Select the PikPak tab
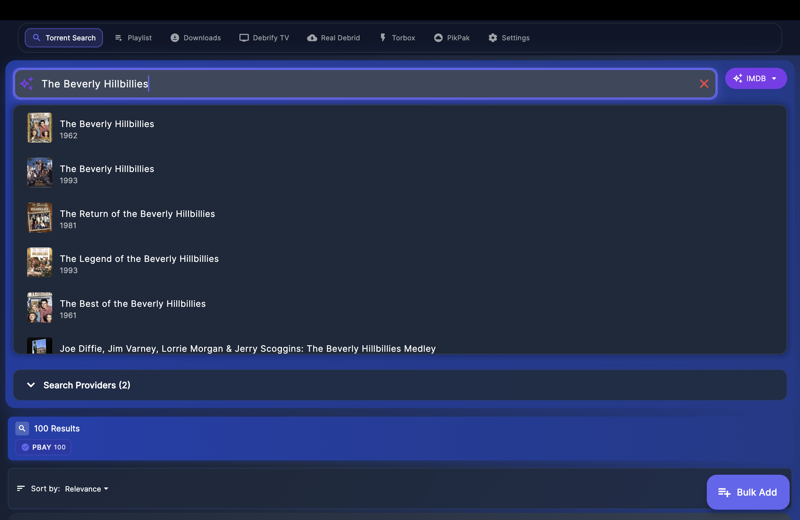800x520 pixels. (451, 38)
